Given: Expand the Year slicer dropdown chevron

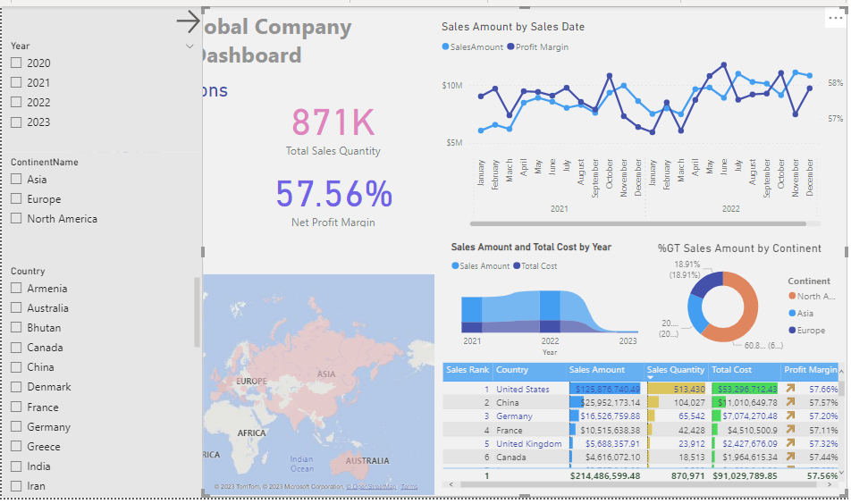Looking at the screenshot, I should (190, 46).
